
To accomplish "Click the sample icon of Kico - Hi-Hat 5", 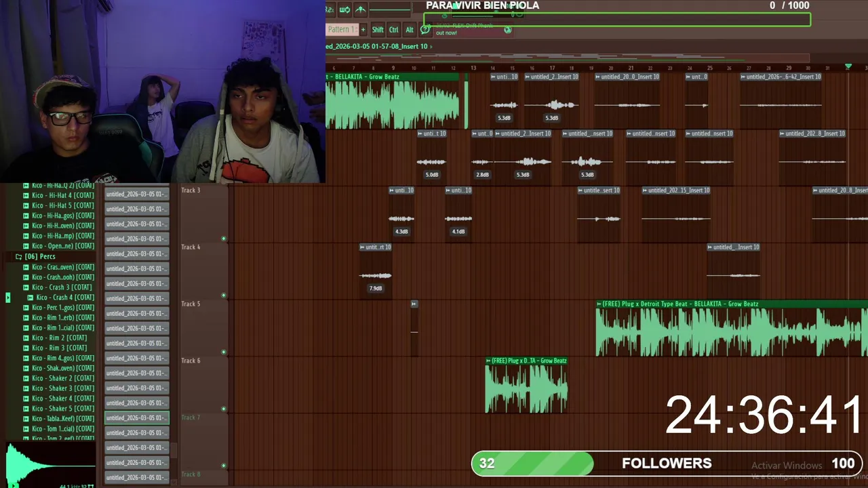I will pyautogui.click(x=26, y=205).
